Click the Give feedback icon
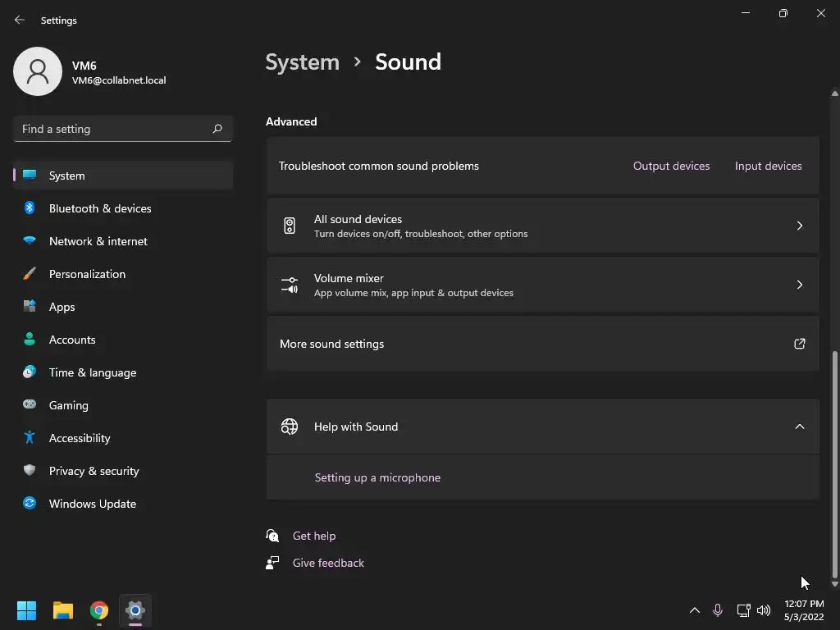Viewport: 840px width, 630px height. (273, 563)
